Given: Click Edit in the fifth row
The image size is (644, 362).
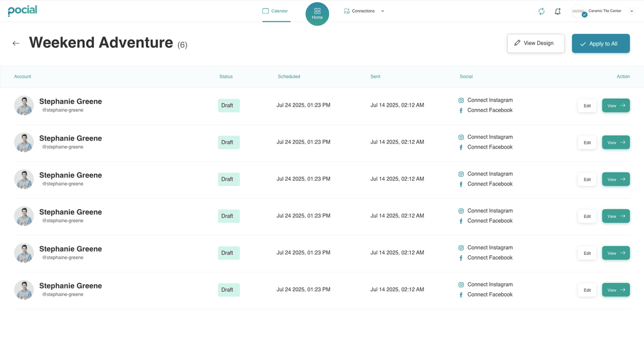Looking at the screenshot, I should click(587, 253).
